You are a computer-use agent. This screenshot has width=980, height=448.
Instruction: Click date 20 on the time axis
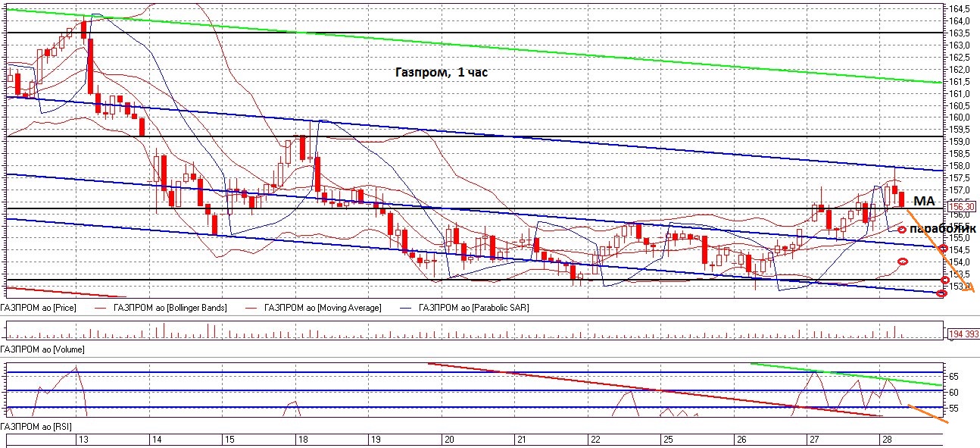448,440
